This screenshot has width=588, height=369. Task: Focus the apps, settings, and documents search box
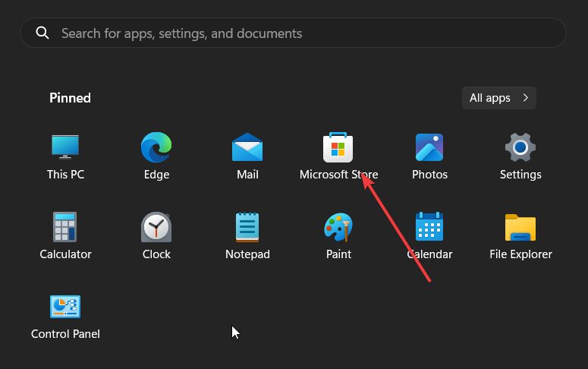pos(303,33)
